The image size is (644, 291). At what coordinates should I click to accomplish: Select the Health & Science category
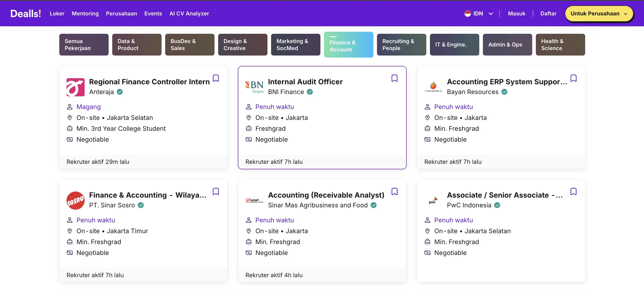pyautogui.click(x=560, y=45)
